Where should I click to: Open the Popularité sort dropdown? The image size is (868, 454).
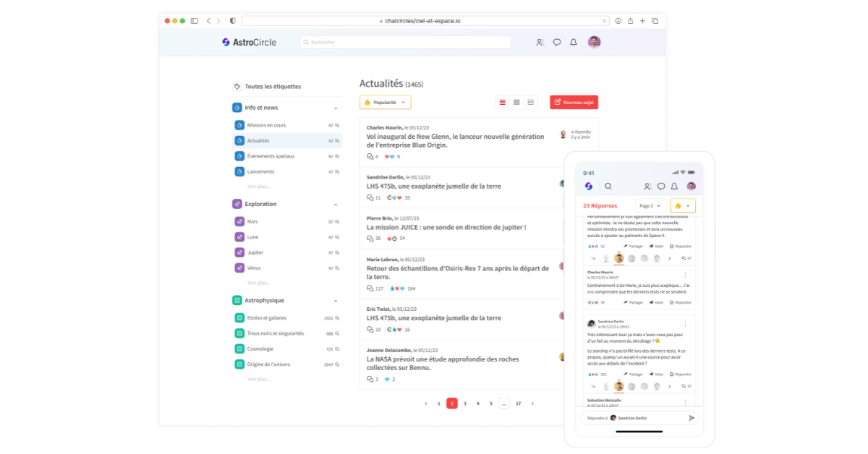(385, 103)
